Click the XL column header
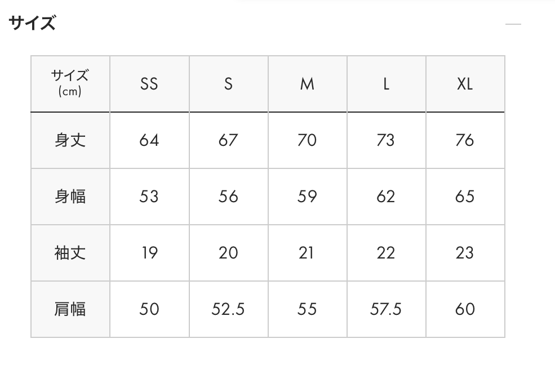 (465, 84)
